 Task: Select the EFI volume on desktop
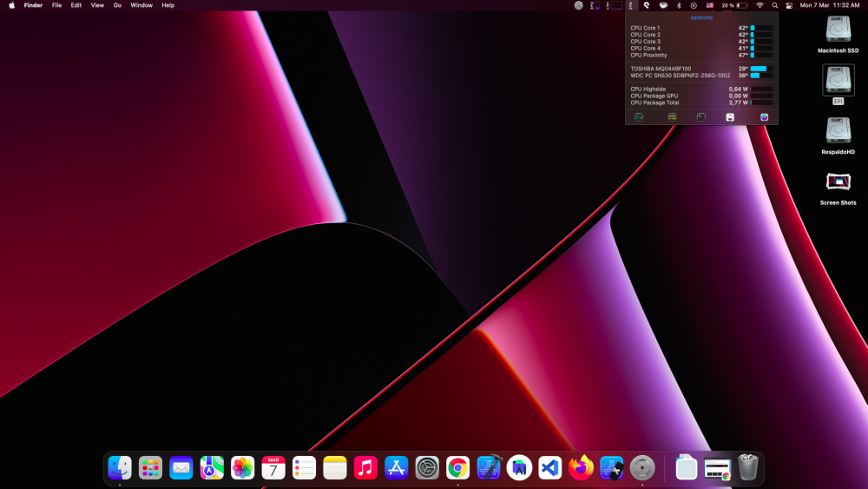click(x=838, y=84)
